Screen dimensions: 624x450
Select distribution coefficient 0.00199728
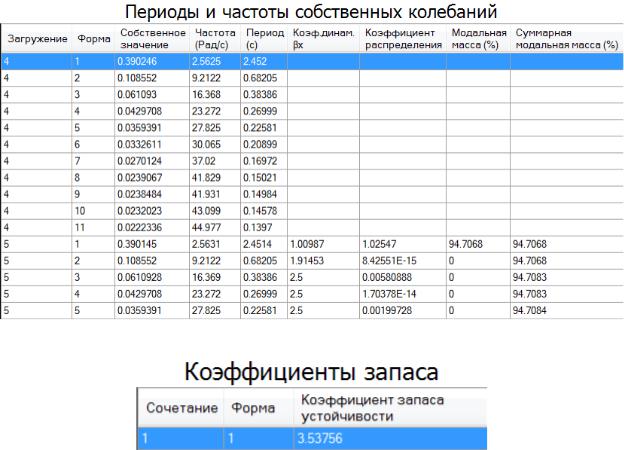point(403,311)
